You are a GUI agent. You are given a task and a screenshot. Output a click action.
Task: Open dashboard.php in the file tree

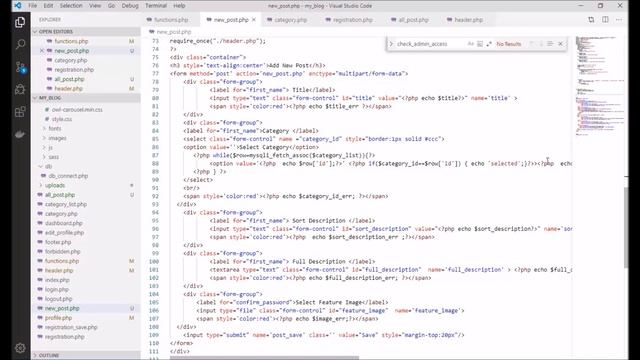tap(64, 223)
